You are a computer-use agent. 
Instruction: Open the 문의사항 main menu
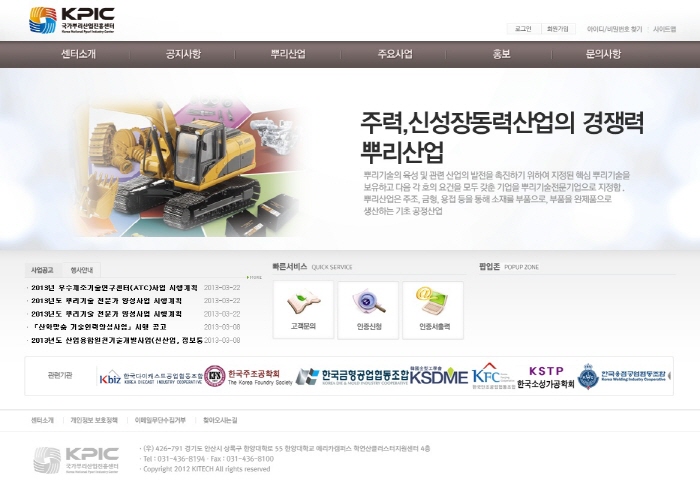point(603,54)
